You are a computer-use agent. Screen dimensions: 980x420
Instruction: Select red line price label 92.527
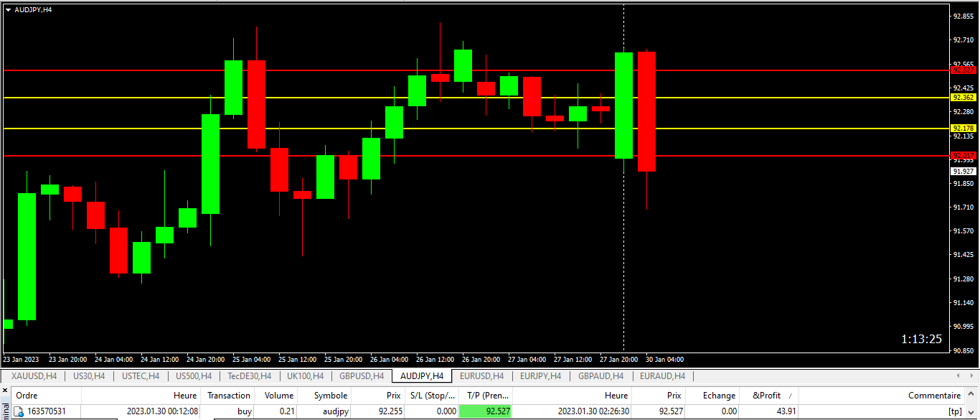963,70
